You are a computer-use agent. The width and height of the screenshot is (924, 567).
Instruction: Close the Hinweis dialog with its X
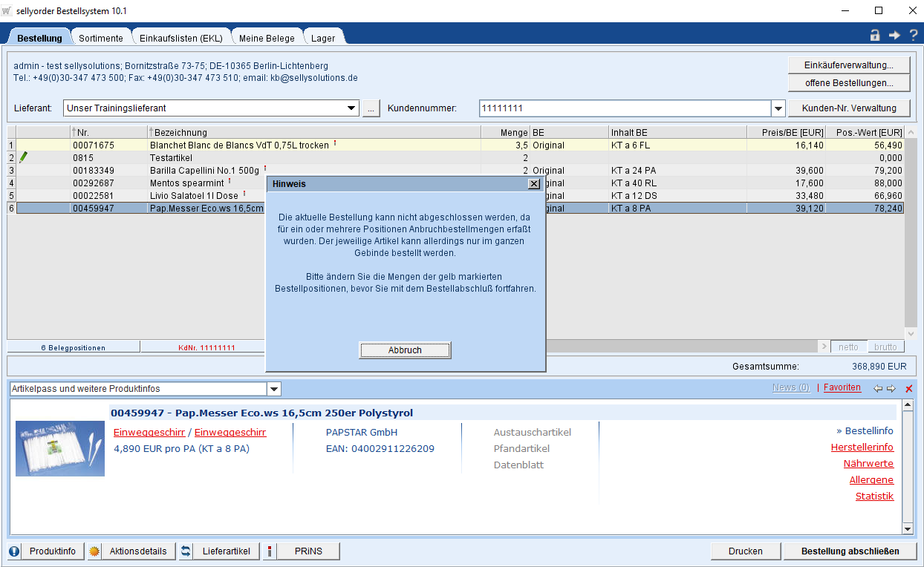(x=533, y=183)
